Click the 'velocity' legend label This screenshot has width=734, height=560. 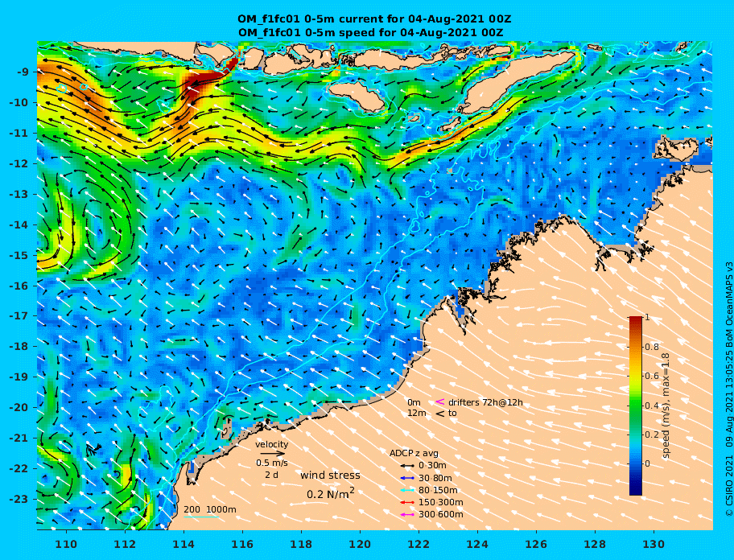(x=271, y=444)
